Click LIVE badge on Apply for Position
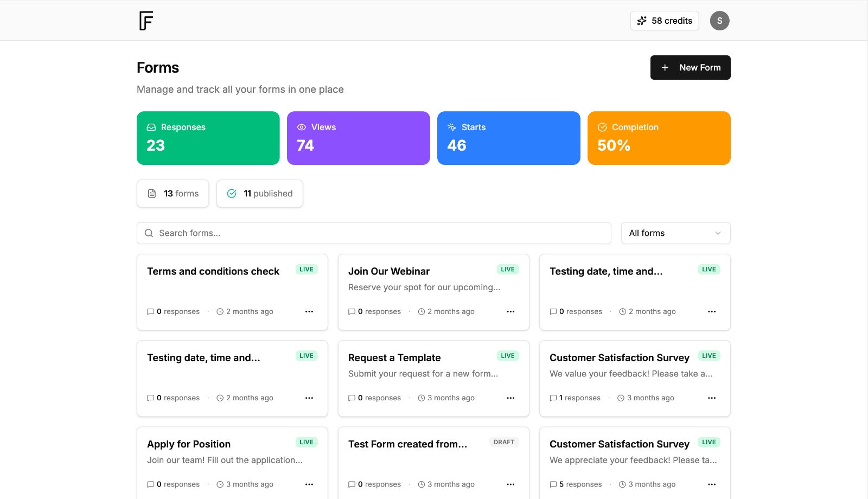Image resolution: width=868 pixels, height=499 pixels. tap(307, 442)
